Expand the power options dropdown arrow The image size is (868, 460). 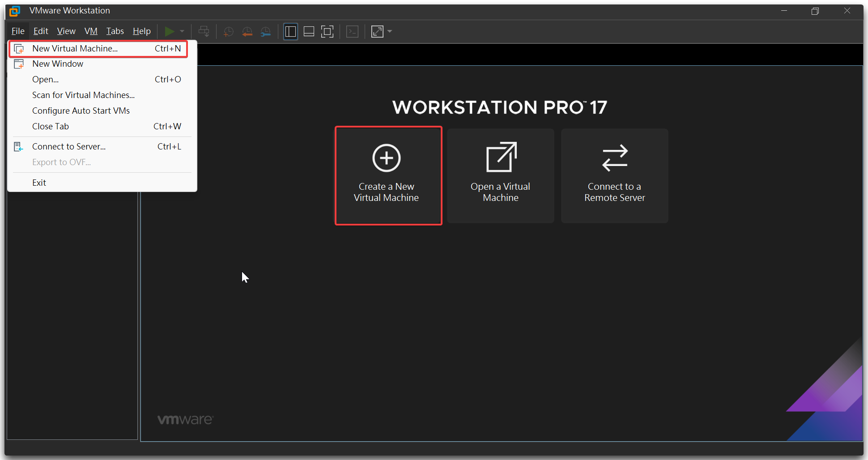point(182,31)
